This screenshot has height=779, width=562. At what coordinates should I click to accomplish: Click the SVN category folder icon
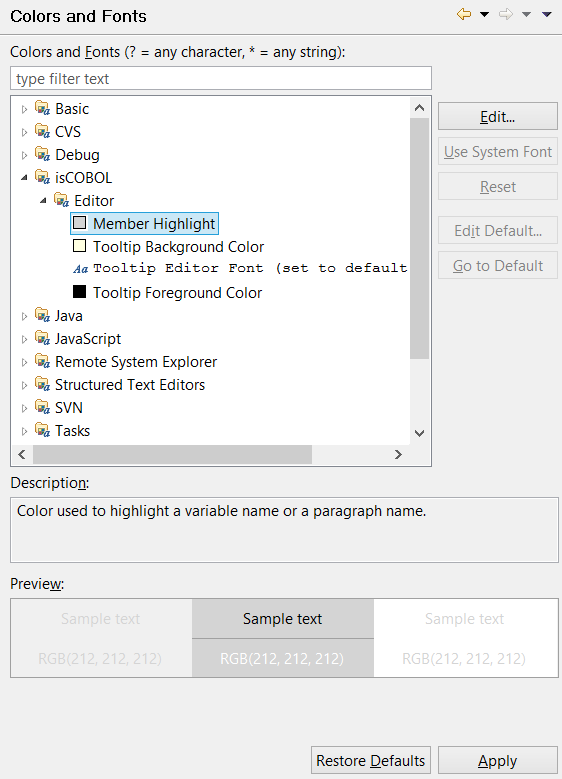(x=42, y=407)
